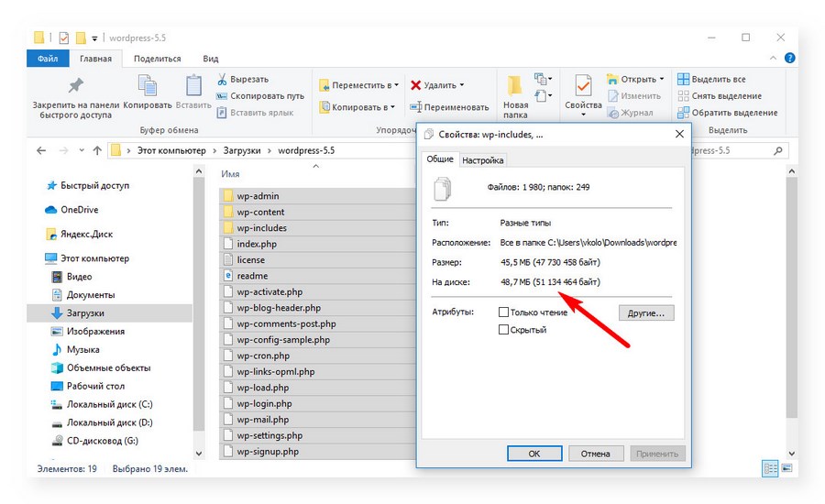This screenshot has width=825, height=504.
Task: Select Яндекс.Диск in navigation pane
Action: [x=87, y=234]
